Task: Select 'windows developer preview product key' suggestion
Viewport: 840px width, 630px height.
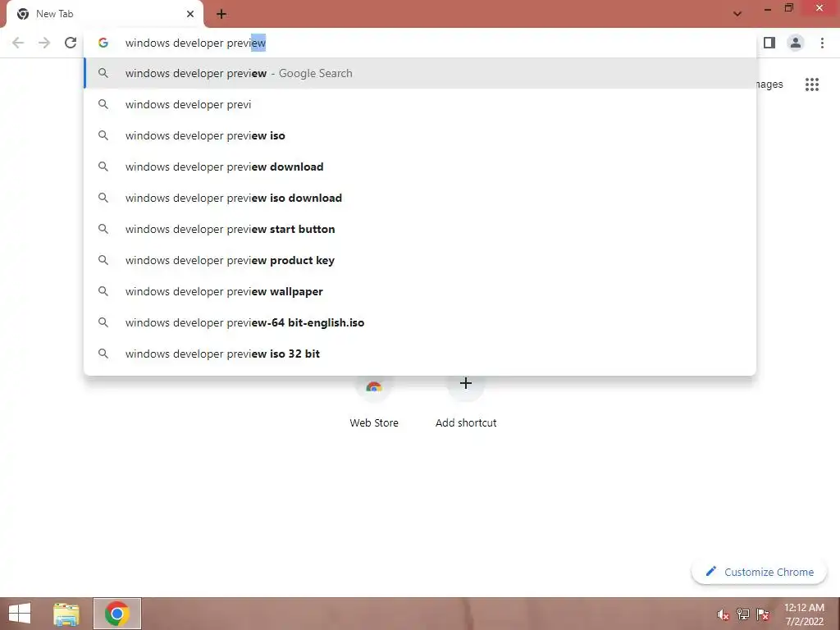Action: (420, 260)
